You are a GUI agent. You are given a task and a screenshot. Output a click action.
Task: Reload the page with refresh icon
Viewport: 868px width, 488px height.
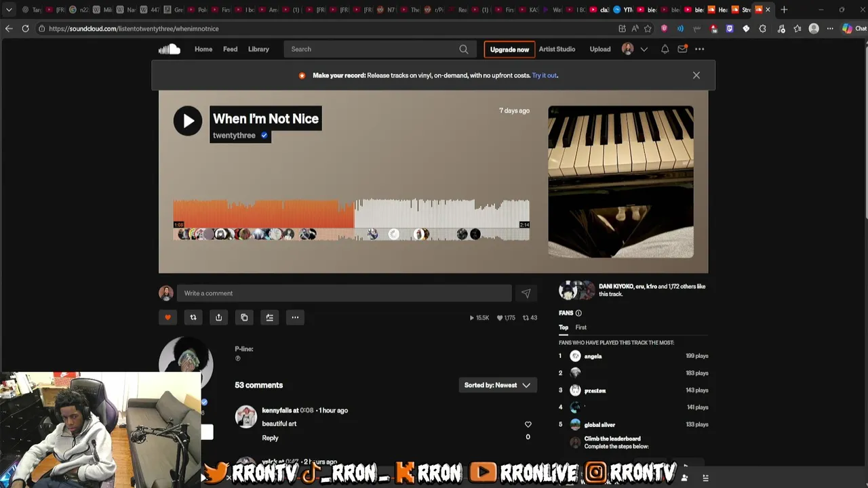(x=25, y=28)
